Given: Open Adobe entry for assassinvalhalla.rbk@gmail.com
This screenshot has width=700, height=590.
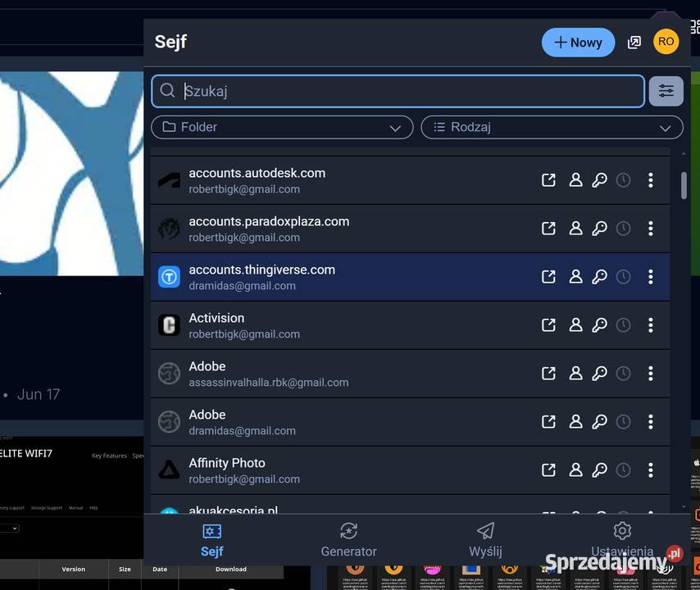Looking at the screenshot, I should click(411, 373).
